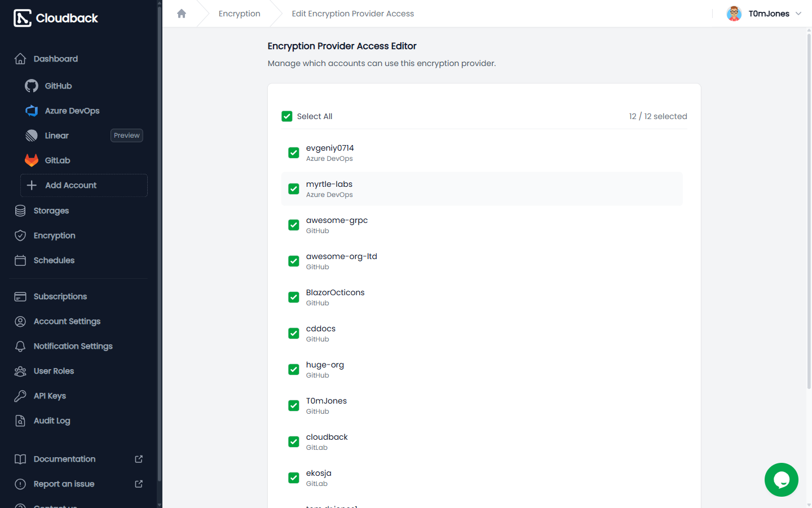Click the Encryption breadcrumb link
Image resolution: width=812 pixels, height=508 pixels.
pos(240,14)
